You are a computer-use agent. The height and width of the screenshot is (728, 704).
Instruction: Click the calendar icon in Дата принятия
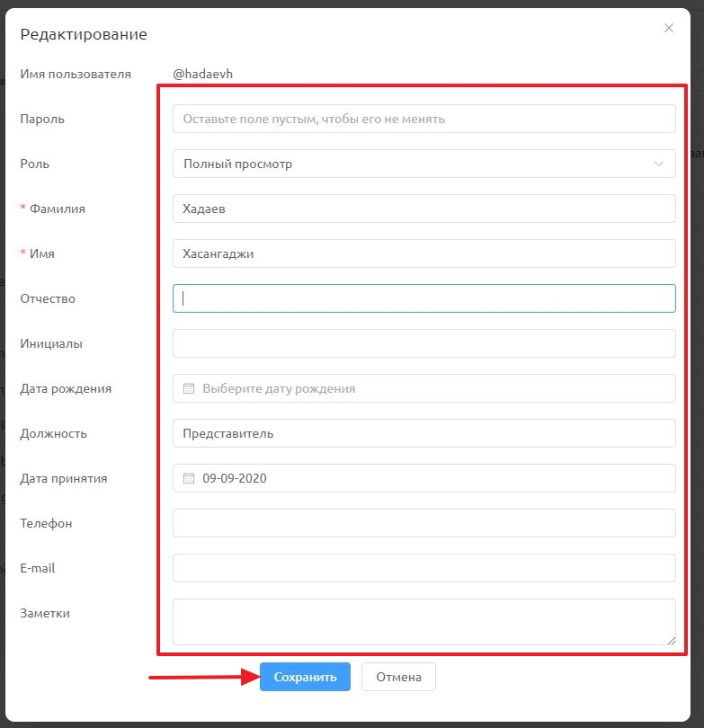pos(189,478)
